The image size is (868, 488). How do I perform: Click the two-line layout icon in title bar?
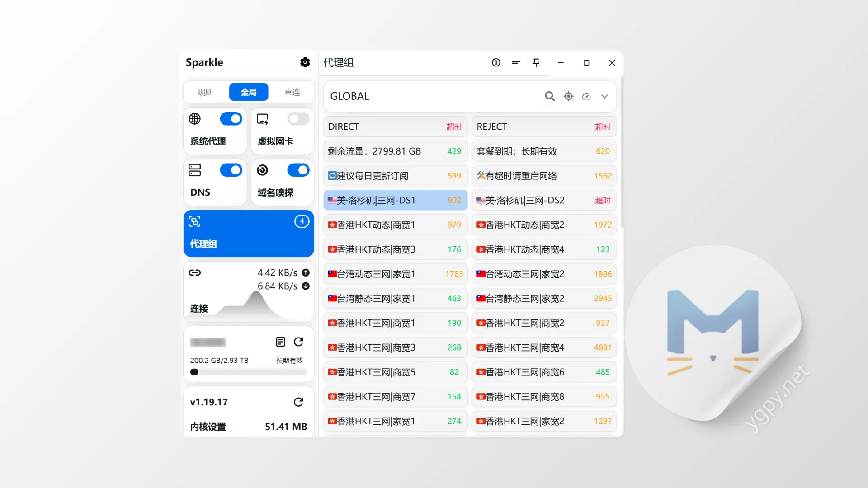(516, 62)
